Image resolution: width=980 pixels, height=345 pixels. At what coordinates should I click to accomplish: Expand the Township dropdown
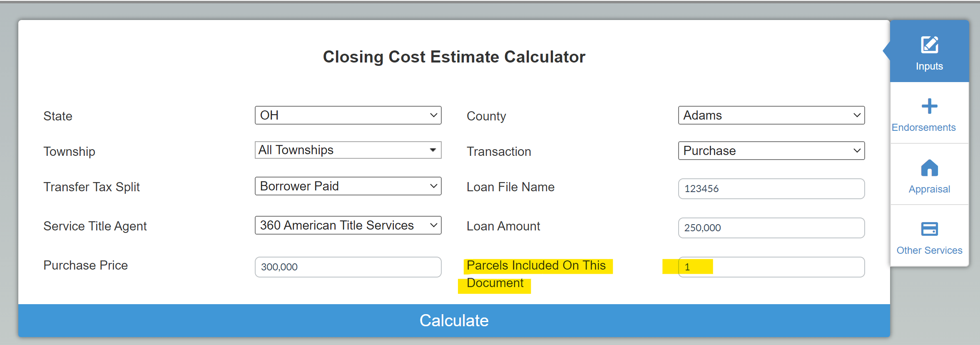click(348, 150)
